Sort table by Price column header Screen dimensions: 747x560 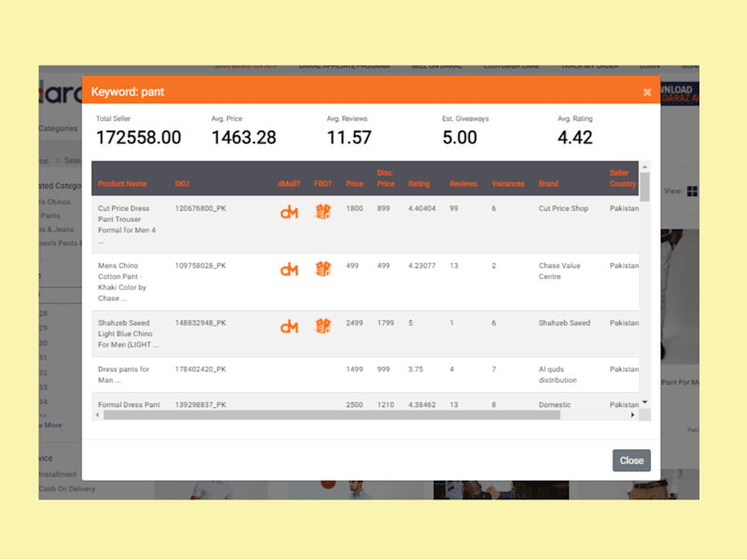click(x=355, y=184)
